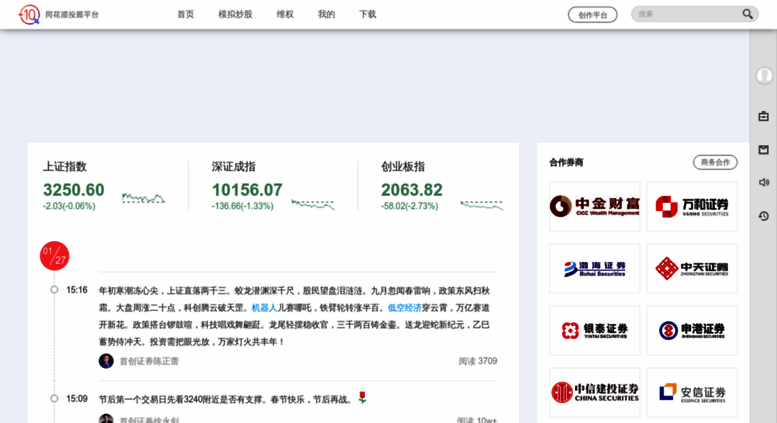This screenshot has height=423, width=777.
Task: Click the 10156.07 index value
Action: [247, 190]
